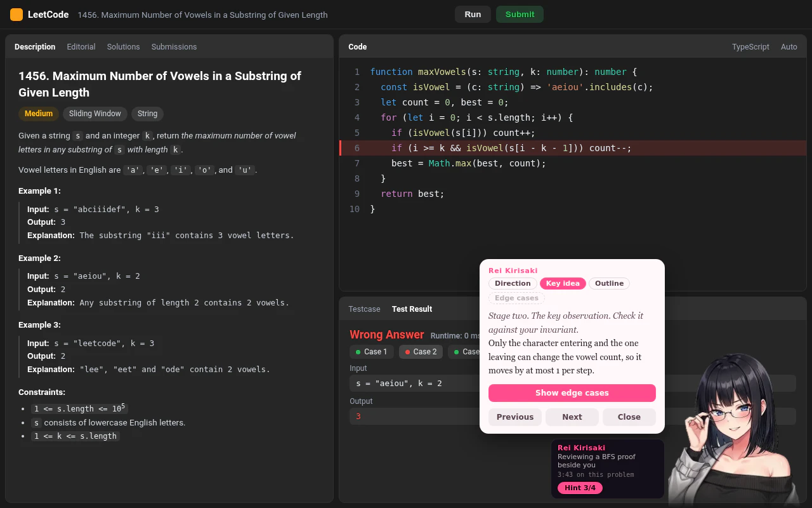Open the Editorial tab
Viewport: 812px width, 508px height.
point(81,47)
